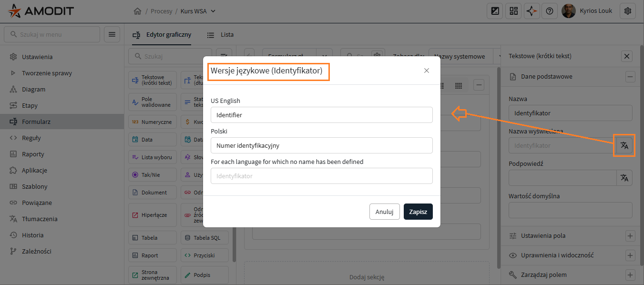644x285 pixels.
Task: Expand Uprawnienia i widoczność section
Action: click(x=630, y=255)
